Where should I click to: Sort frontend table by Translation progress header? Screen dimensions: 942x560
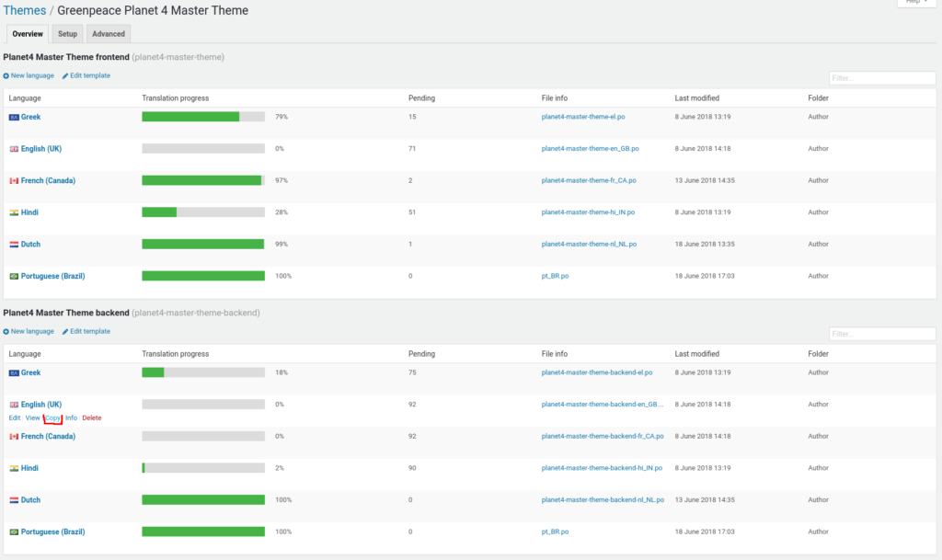(x=176, y=98)
